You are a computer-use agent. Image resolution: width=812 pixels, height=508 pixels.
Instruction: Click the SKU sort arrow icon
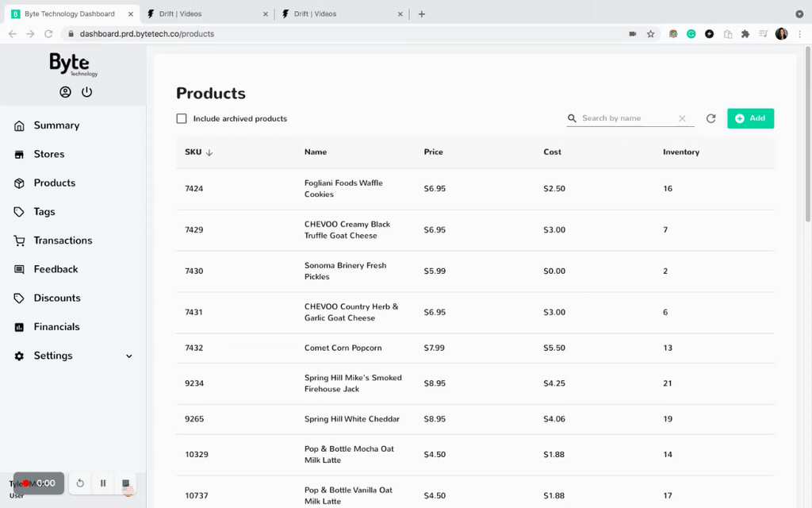(x=209, y=153)
